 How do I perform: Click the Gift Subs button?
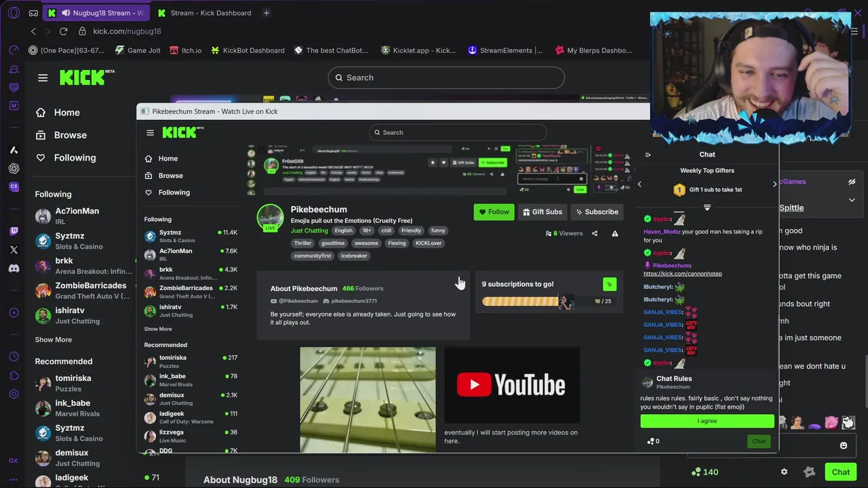pyautogui.click(x=542, y=212)
